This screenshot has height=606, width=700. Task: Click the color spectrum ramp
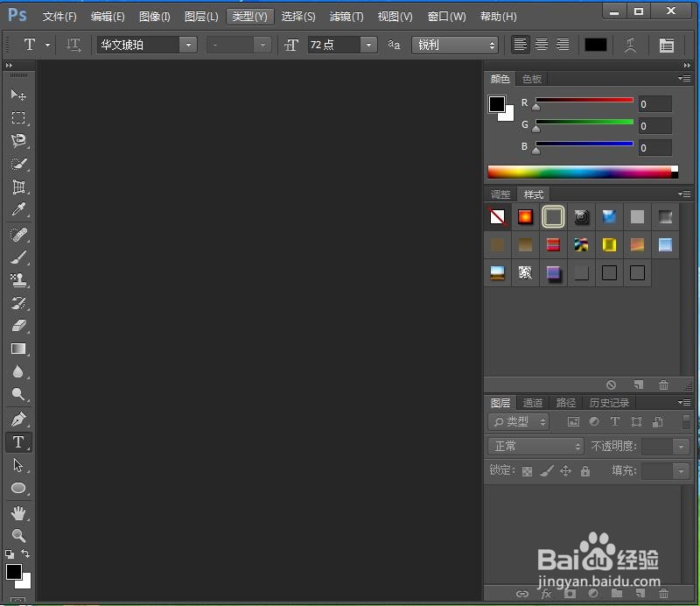[x=583, y=172]
